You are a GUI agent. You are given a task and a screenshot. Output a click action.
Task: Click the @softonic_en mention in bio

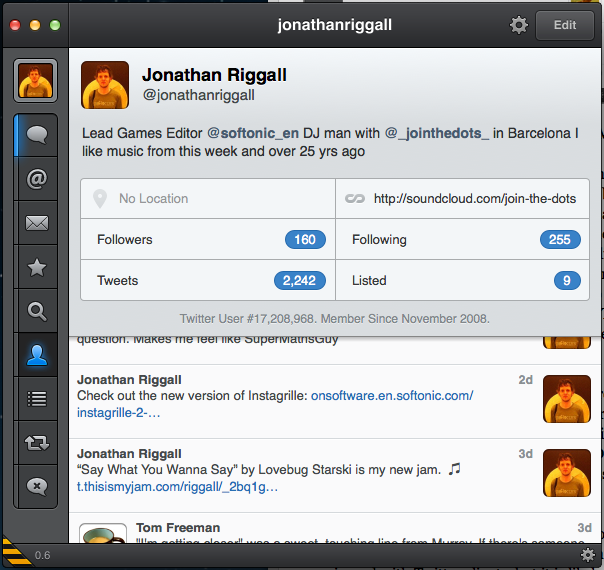coord(253,133)
